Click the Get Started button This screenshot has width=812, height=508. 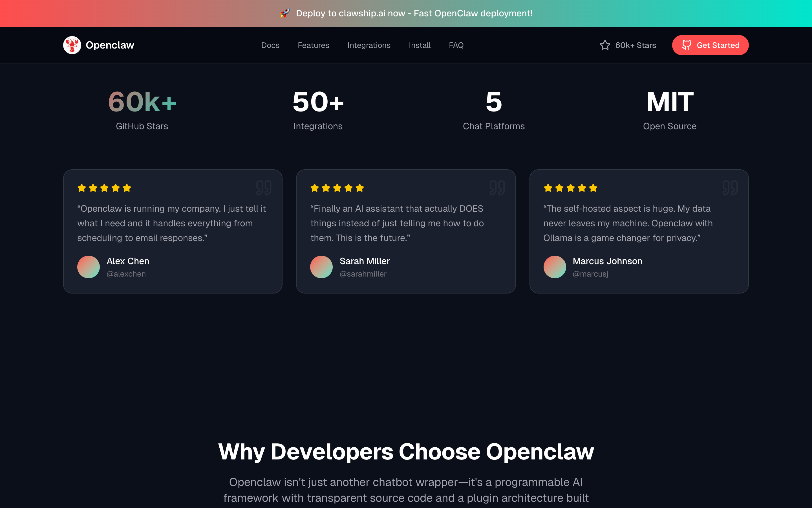(710, 45)
